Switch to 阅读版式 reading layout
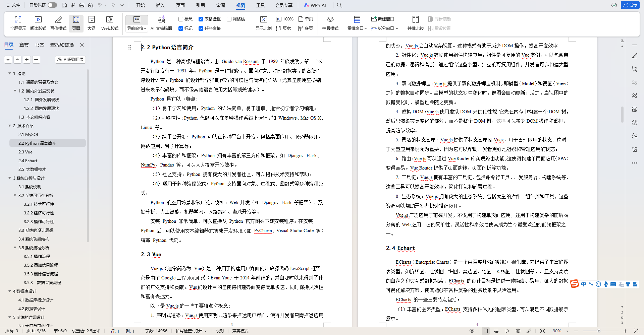The image size is (644, 335). tap(38, 23)
